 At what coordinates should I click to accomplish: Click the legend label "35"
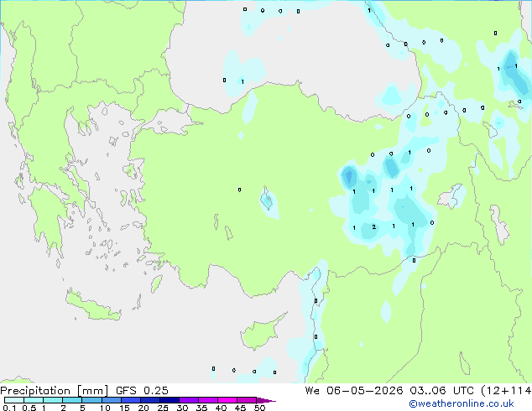tap(201, 408)
